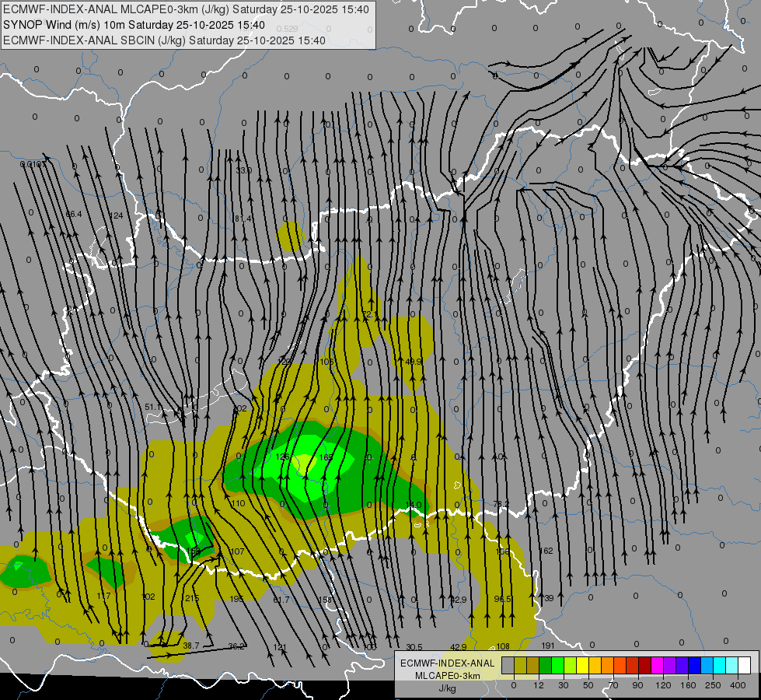Click the '66.4' value on the map
This screenshot has height=700, width=761.
[74, 214]
